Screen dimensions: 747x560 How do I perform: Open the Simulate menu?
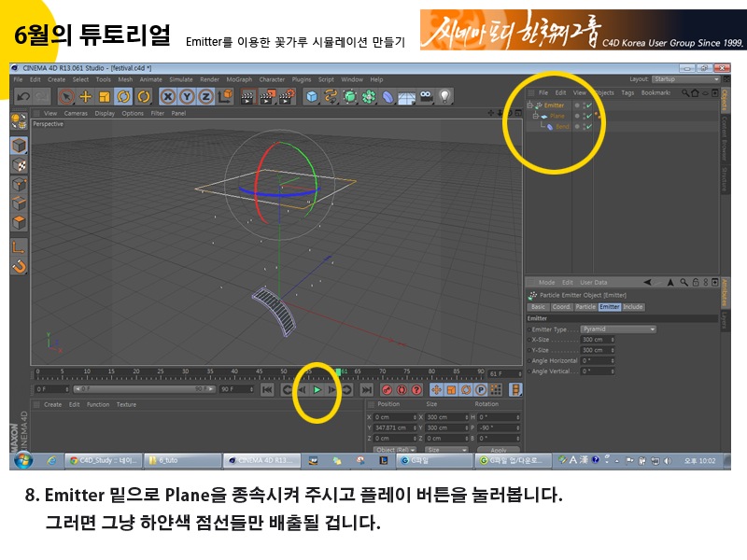tap(180, 79)
